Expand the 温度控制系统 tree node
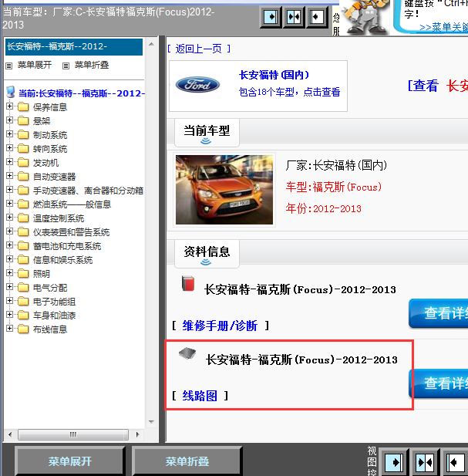 [x=9, y=218]
